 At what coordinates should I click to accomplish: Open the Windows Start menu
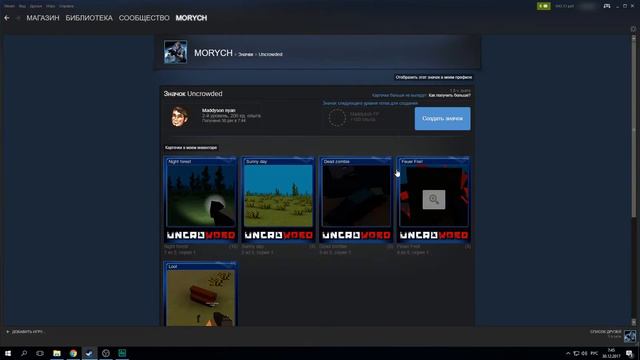[8, 353]
